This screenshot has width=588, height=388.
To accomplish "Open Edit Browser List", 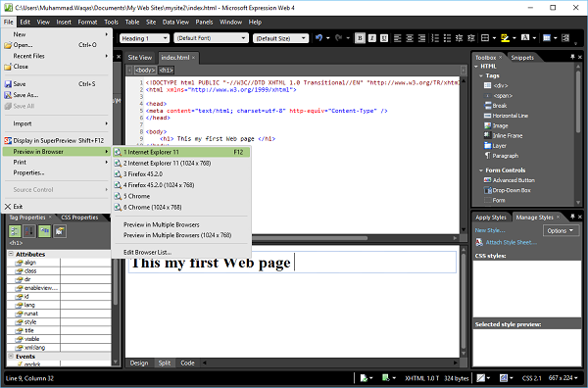I will pyautogui.click(x=181, y=252).
